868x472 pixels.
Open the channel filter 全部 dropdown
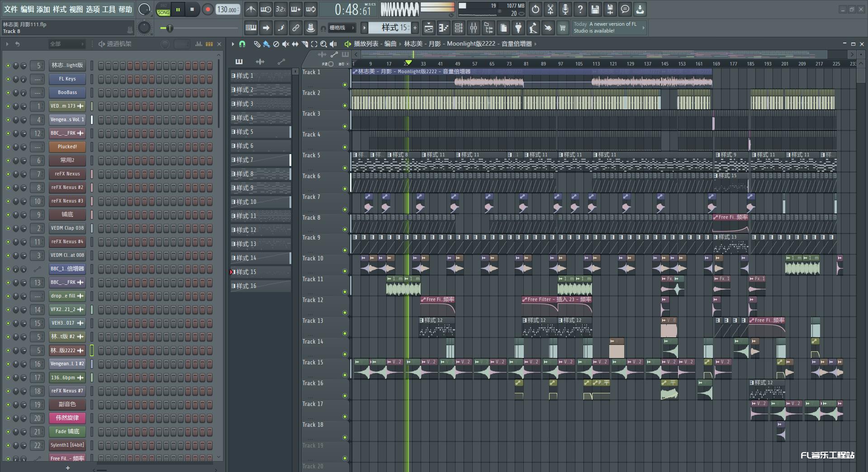[67, 44]
